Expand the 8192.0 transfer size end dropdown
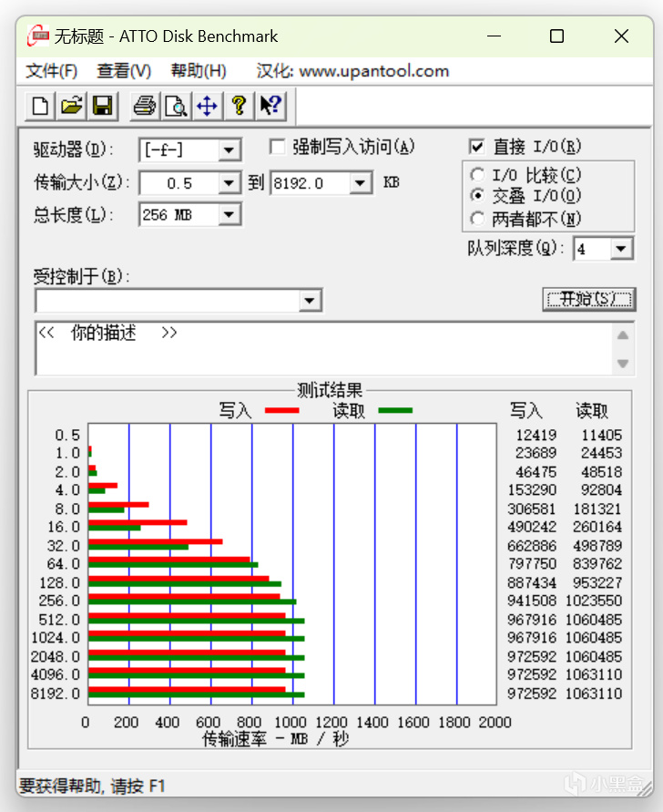The image size is (663, 812). tap(360, 183)
